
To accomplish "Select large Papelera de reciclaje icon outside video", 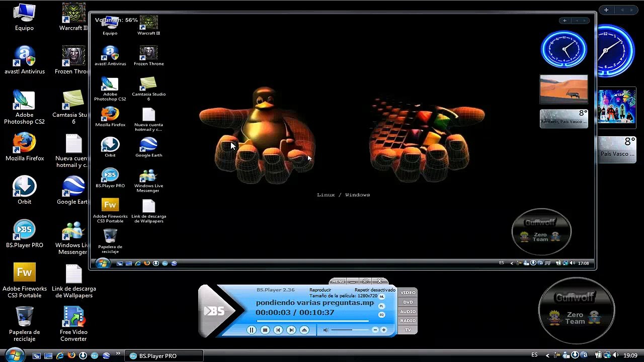I will point(24,324).
